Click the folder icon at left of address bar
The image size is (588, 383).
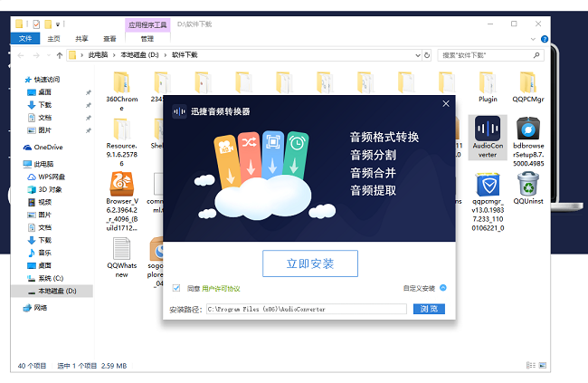72,55
